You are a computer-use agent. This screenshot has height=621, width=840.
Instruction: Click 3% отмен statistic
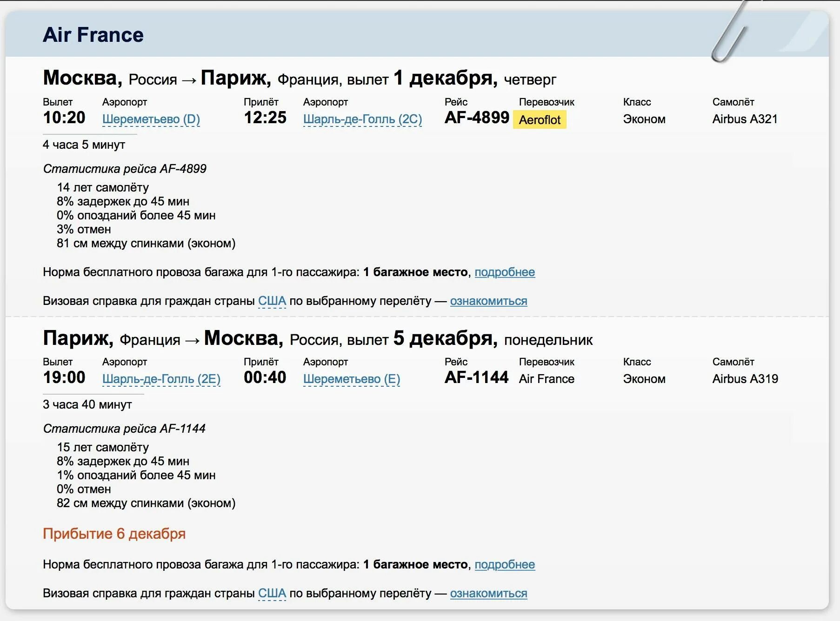click(84, 230)
